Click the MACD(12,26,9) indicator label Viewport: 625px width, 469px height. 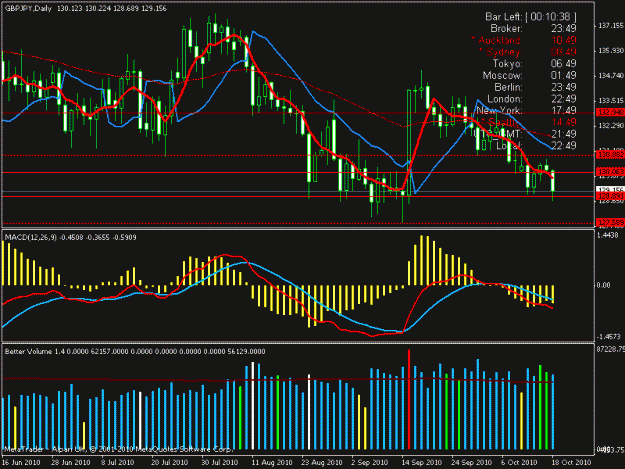click(31, 237)
